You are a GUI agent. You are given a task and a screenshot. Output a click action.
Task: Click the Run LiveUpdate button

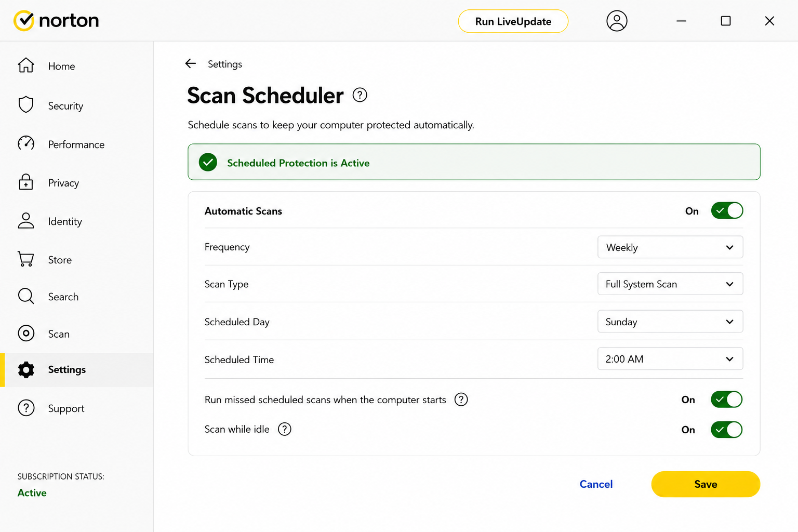click(x=513, y=21)
